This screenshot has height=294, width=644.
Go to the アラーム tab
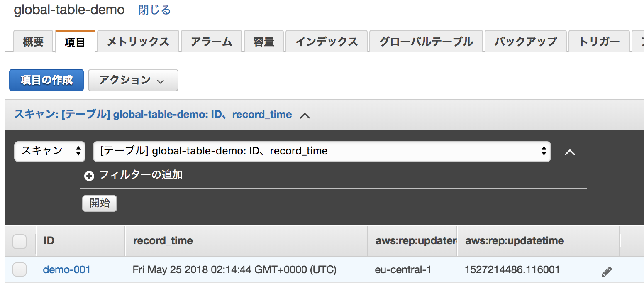pyautogui.click(x=212, y=42)
